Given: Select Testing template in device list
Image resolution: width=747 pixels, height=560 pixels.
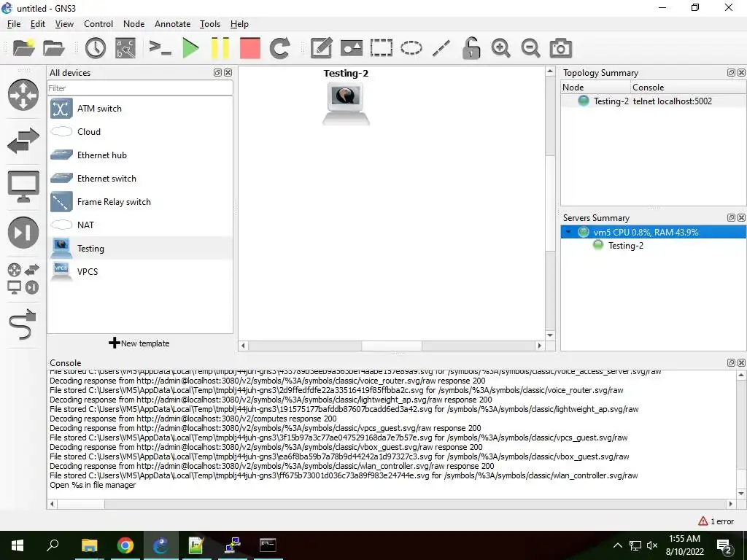Looking at the screenshot, I should tap(140, 249).
